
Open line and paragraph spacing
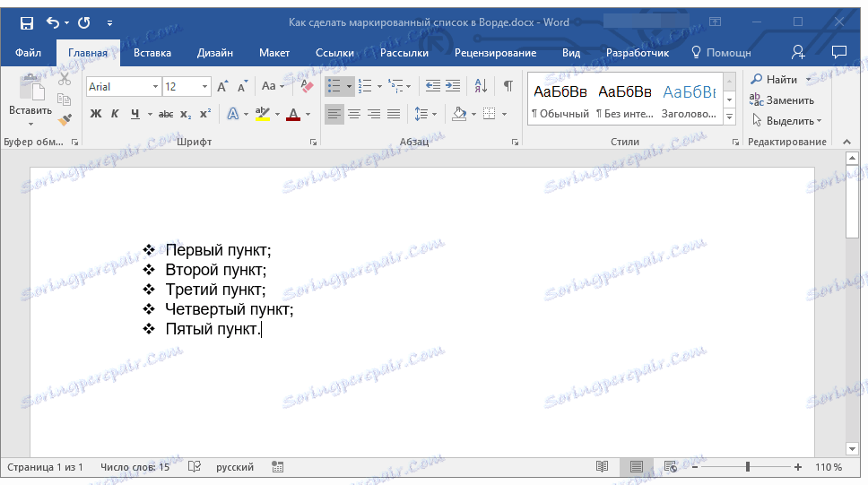coord(425,114)
